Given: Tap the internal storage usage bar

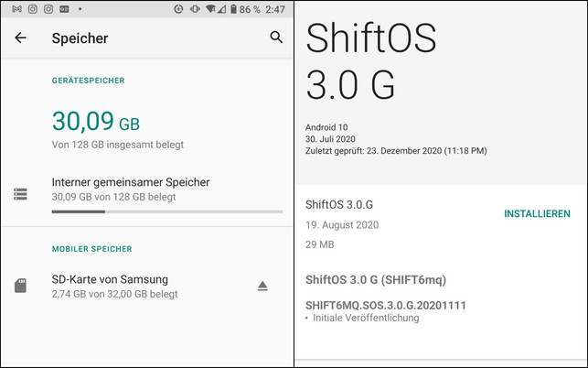Looking at the screenshot, I should pyautogui.click(x=166, y=211).
